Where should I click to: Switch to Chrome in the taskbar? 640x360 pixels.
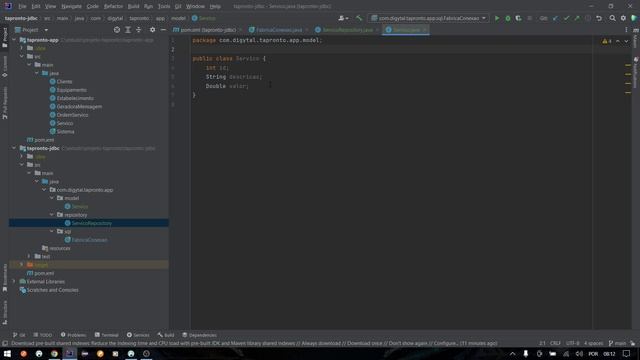pyautogui.click(x=54, y=354)
